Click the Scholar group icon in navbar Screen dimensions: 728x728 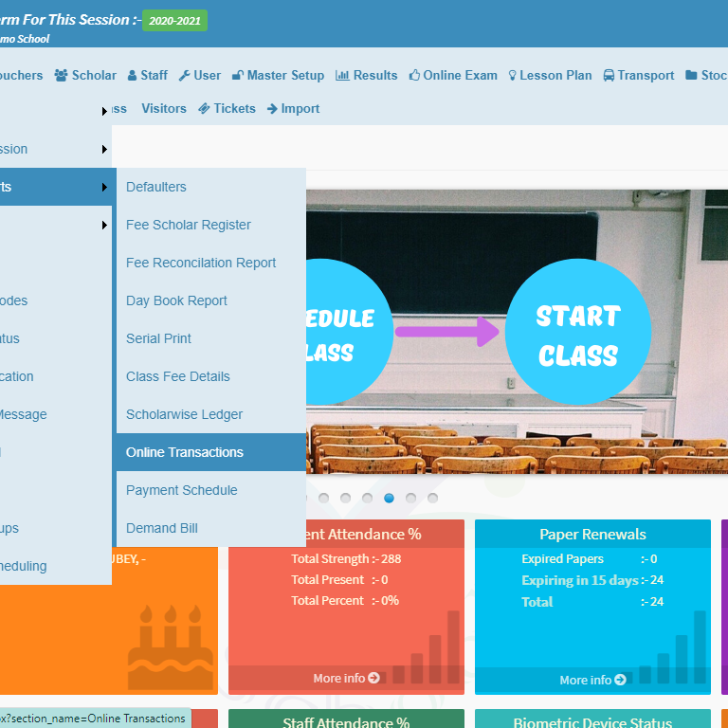[62, 76]
